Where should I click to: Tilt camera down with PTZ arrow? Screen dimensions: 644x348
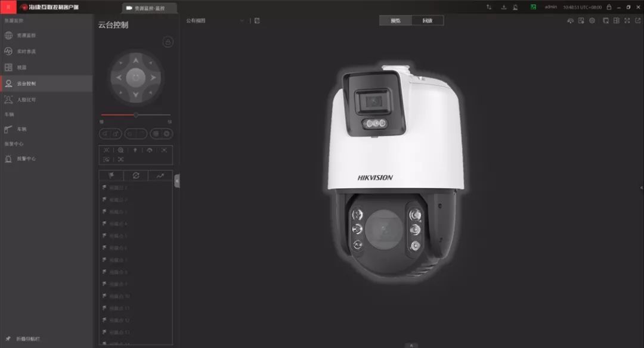click(x=135, y=95)
